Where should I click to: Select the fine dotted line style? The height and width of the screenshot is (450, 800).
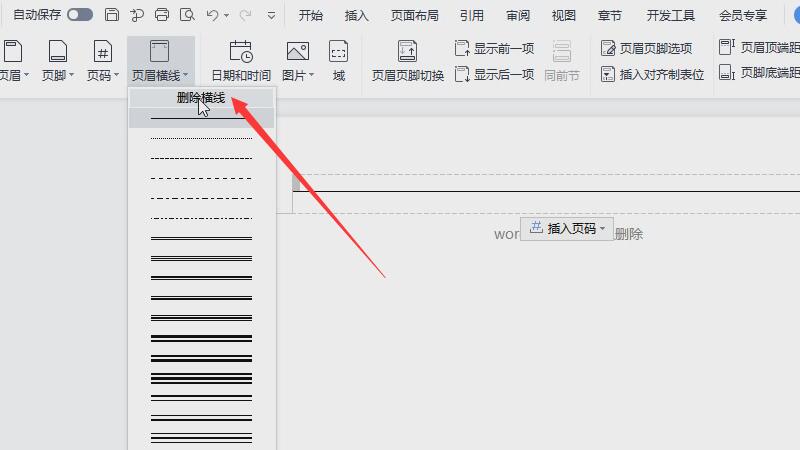tap(202, 138)
